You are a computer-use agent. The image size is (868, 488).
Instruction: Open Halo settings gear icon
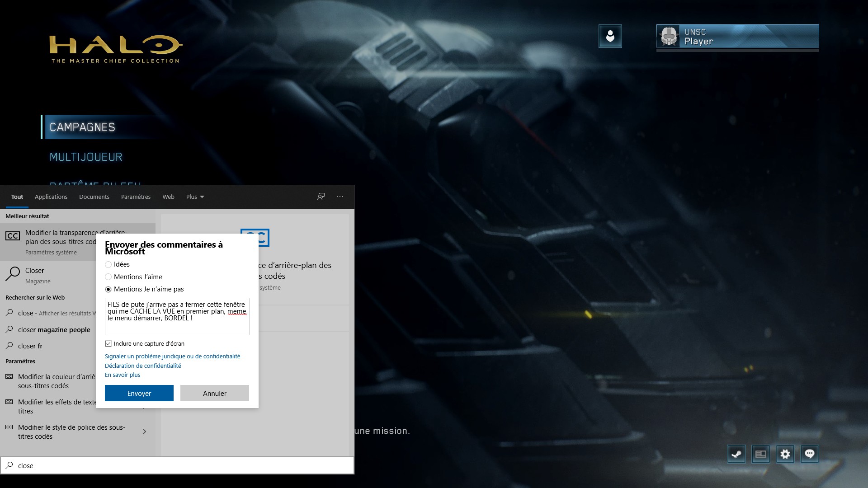(785, 454)
